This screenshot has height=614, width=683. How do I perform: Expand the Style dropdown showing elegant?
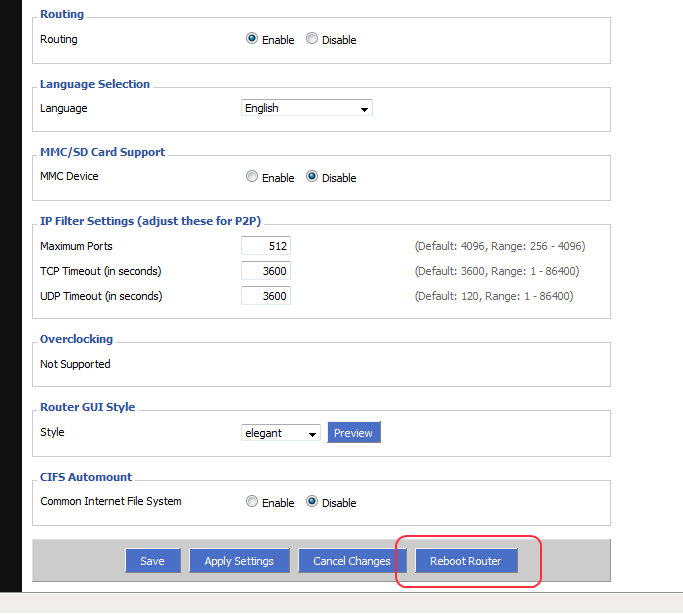click(281, 433)
